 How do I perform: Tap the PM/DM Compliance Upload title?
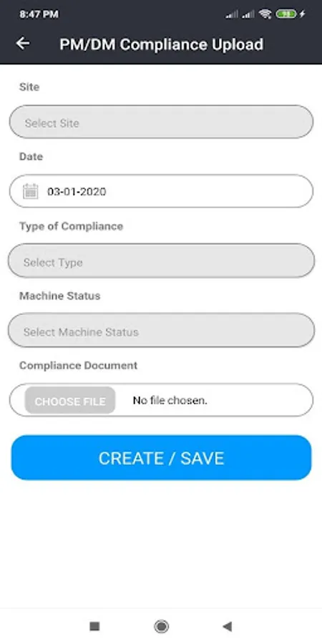pyautogui.click(x=162, y=44)
